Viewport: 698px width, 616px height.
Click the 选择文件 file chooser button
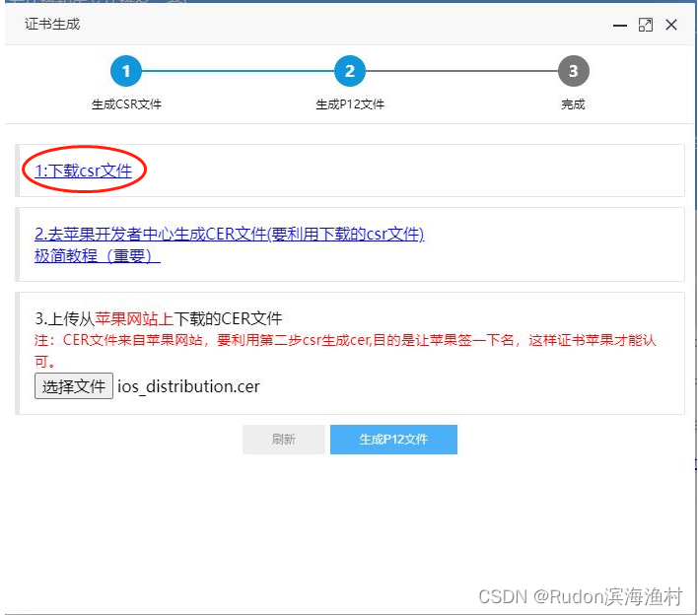pos(74,386)
